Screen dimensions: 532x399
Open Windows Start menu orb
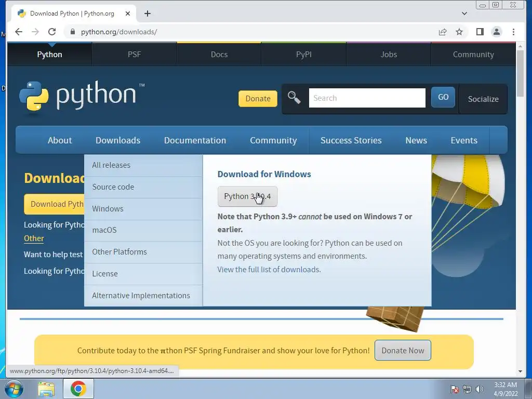click(14, 389)
